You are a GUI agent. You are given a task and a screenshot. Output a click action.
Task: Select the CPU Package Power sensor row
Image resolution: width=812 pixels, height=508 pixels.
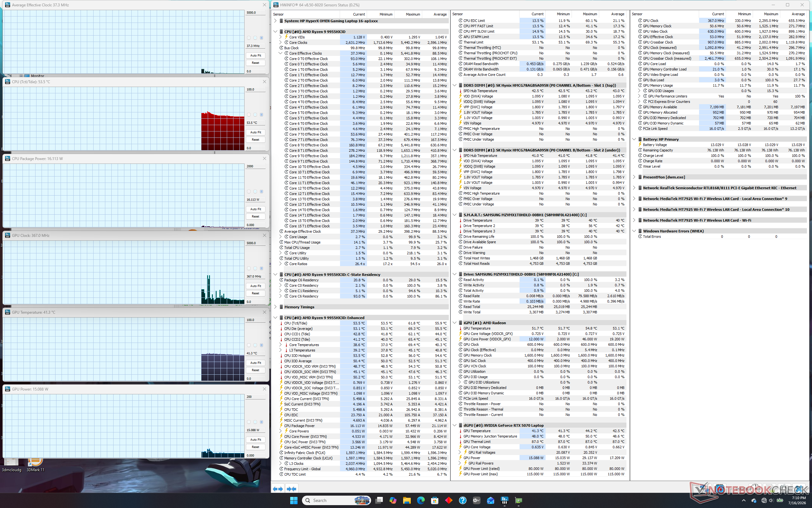coord(364,426)
